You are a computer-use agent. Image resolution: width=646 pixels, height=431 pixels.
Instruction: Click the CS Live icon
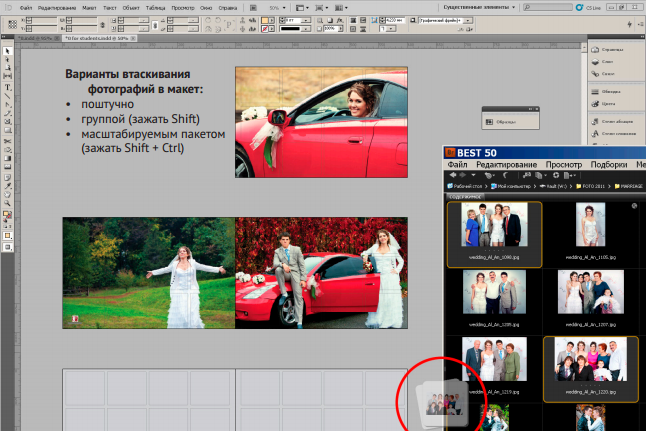[x=580, y=7]
